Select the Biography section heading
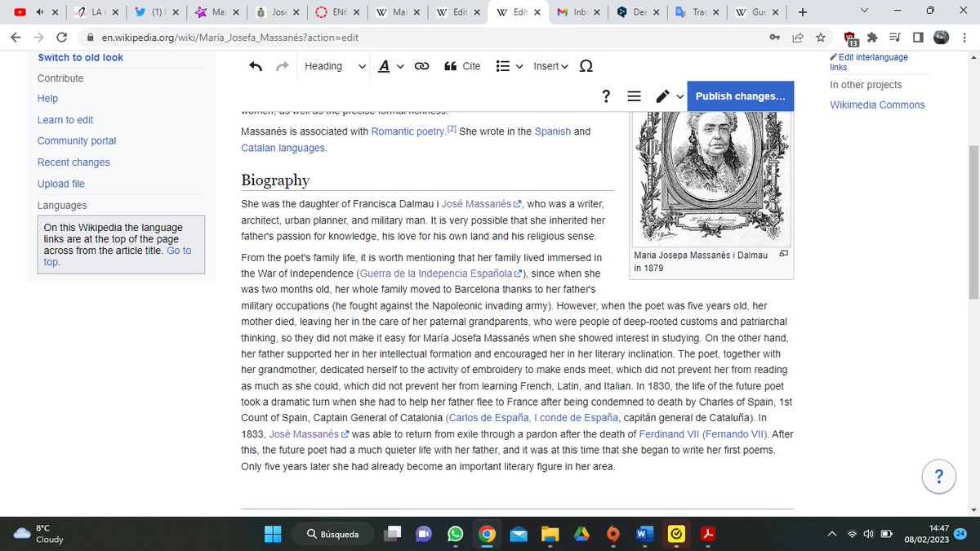 [x=275, y=180]
